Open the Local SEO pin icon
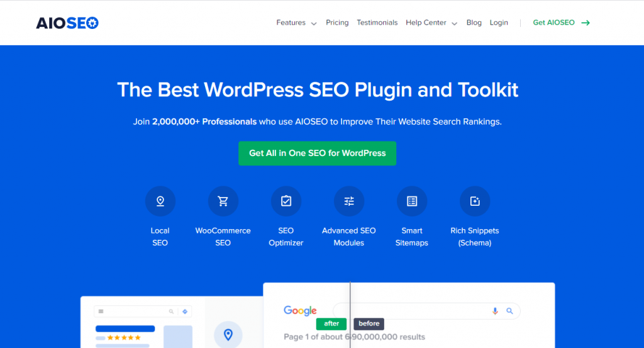644x348 pixels. click(x=160, y=201)
